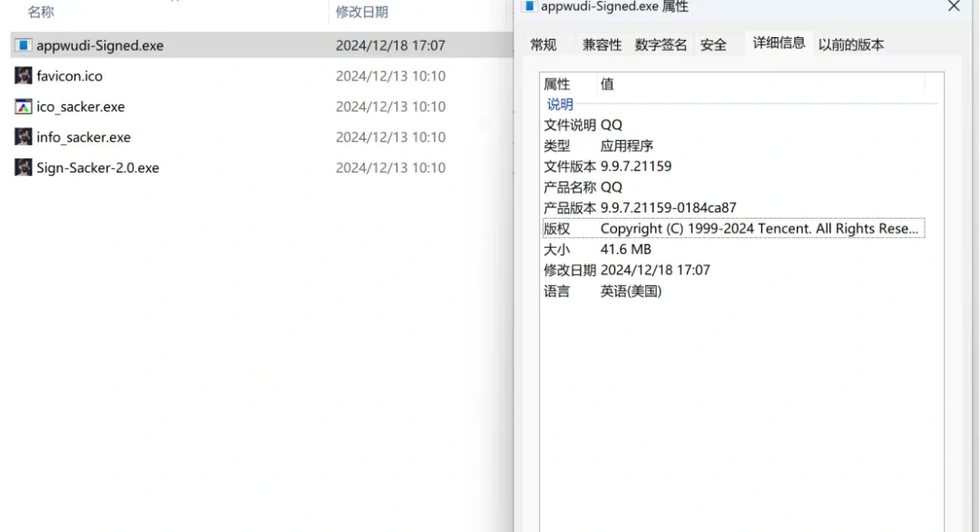The height and width of the screenshot is (532, 980).
Task: Click the date 2024/12/18 17:07 in file list
Action: pos(390,45)
